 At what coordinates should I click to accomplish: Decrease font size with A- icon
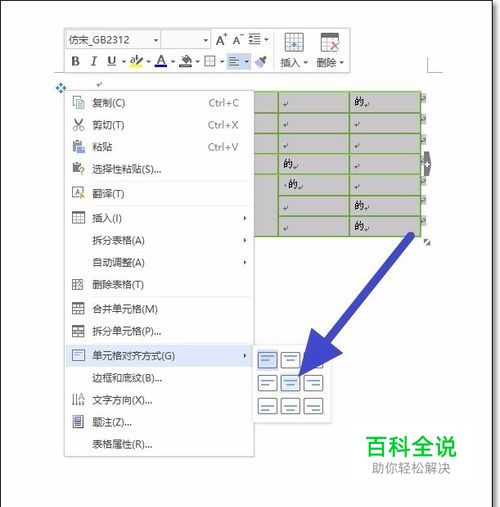[238, 40]
